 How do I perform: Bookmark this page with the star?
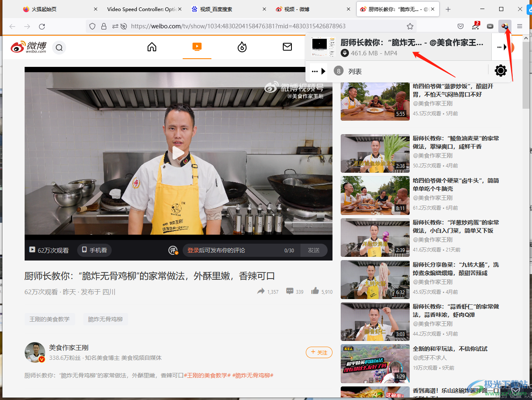click(x=410, y=26)
